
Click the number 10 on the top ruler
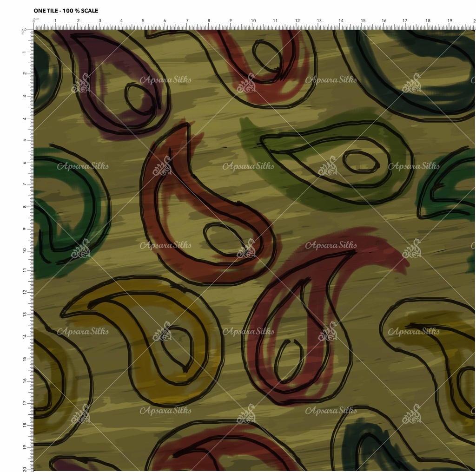253,21
